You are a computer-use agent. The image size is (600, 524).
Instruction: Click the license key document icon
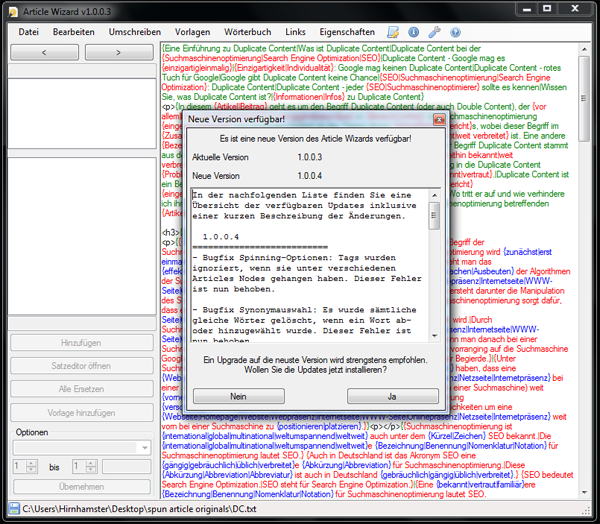393,32
